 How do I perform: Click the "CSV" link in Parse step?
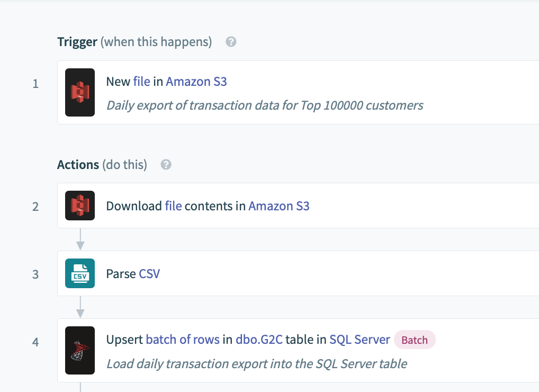tap(149, 274)
